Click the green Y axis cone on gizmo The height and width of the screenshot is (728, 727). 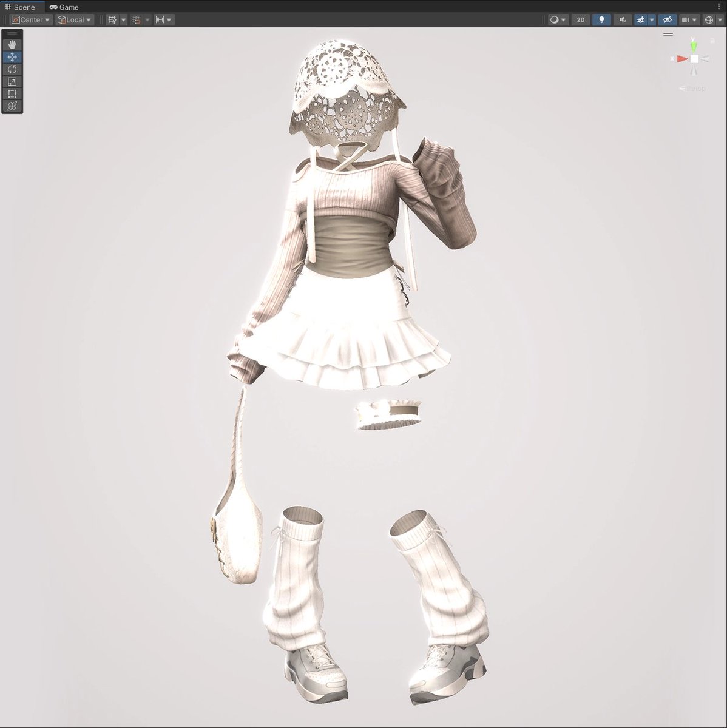click(694, 46)
